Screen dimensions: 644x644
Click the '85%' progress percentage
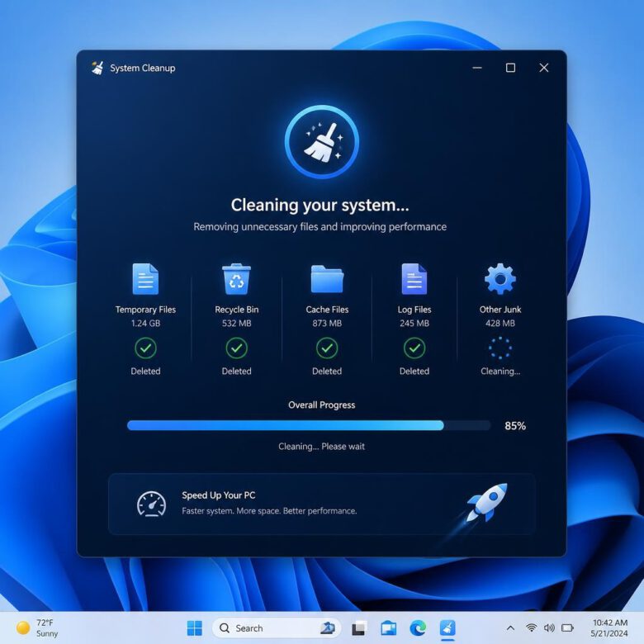tap(515, 426)
